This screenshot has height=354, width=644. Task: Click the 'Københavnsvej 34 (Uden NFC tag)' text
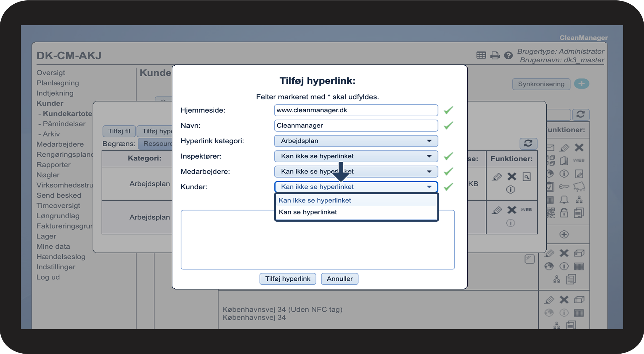282,309
